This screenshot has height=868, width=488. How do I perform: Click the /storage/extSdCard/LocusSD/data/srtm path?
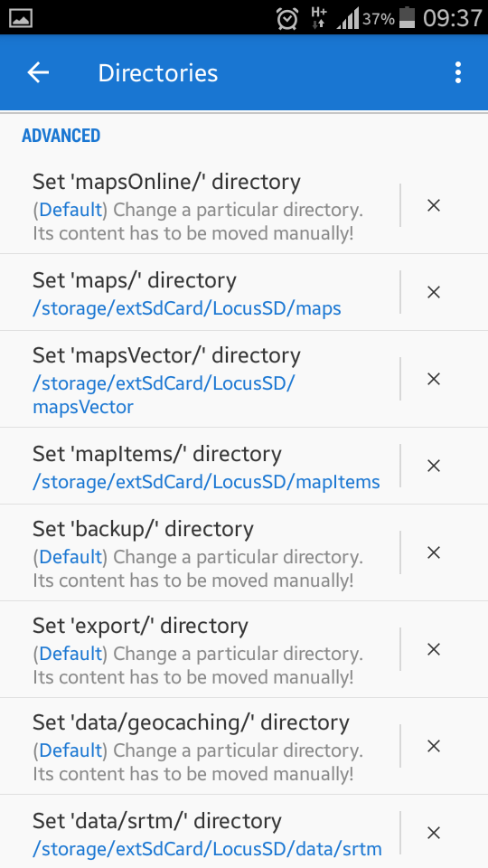click(208, 848)
